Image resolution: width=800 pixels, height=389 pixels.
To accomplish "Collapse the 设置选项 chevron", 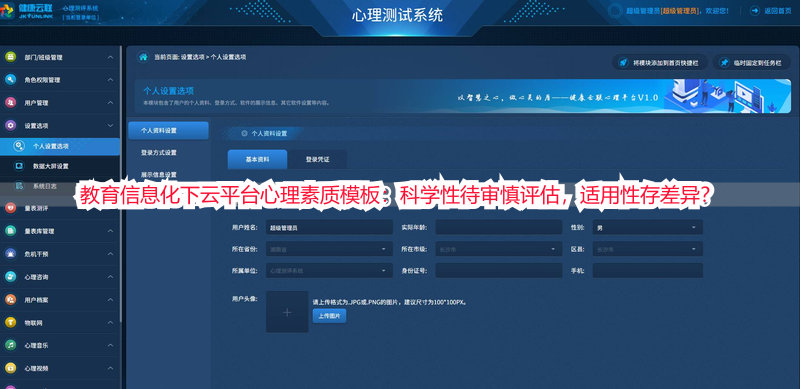I will pos(110,125).
